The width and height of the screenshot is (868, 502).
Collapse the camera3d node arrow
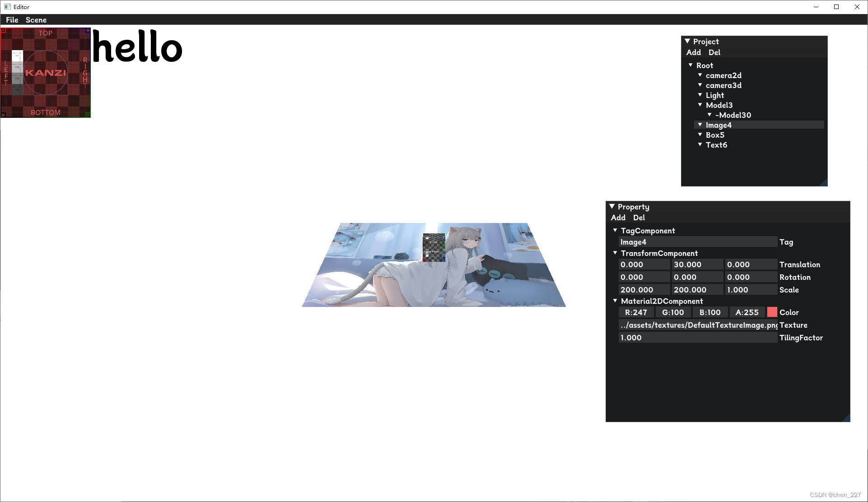pyautogui.click(x=700, y=85)
